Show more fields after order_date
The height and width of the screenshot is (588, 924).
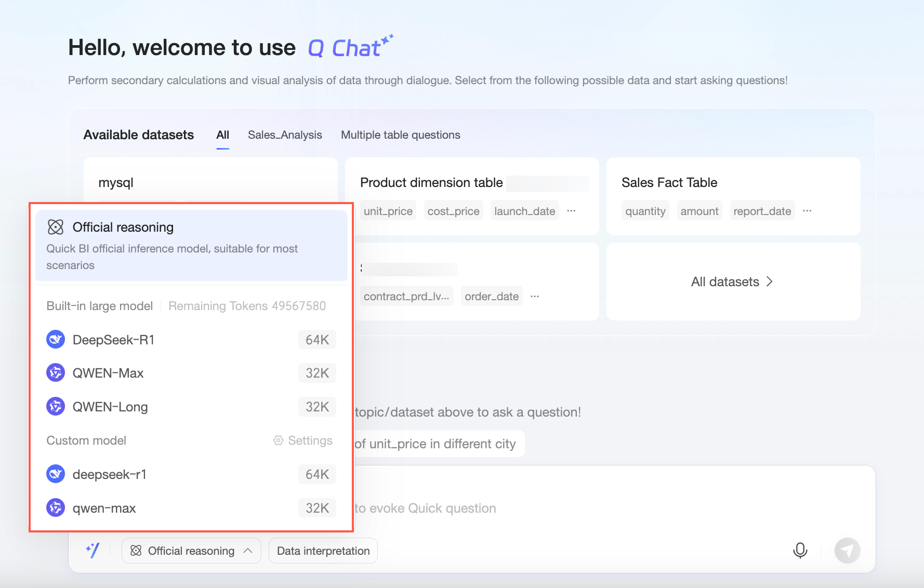click(x=535, y=296)
